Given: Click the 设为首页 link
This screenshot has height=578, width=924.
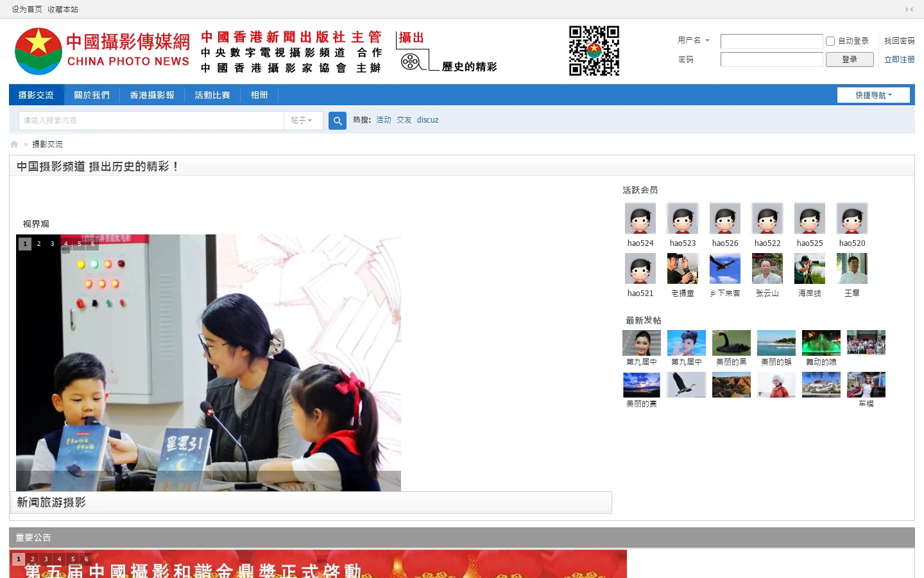Looking at the screenshot, I should point(27,10).
